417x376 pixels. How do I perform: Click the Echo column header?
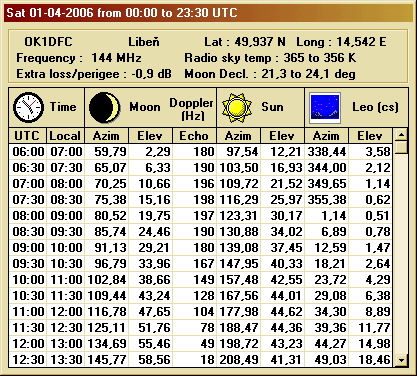pos(194,136)
